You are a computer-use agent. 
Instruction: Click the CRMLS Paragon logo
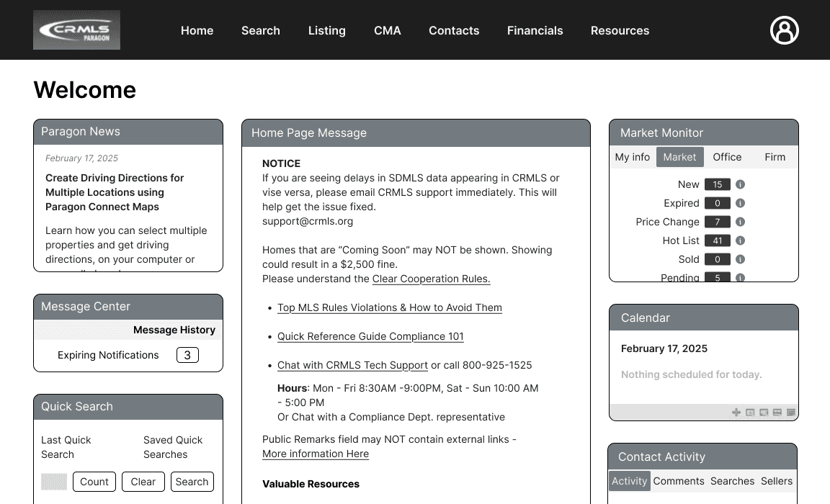77,30
